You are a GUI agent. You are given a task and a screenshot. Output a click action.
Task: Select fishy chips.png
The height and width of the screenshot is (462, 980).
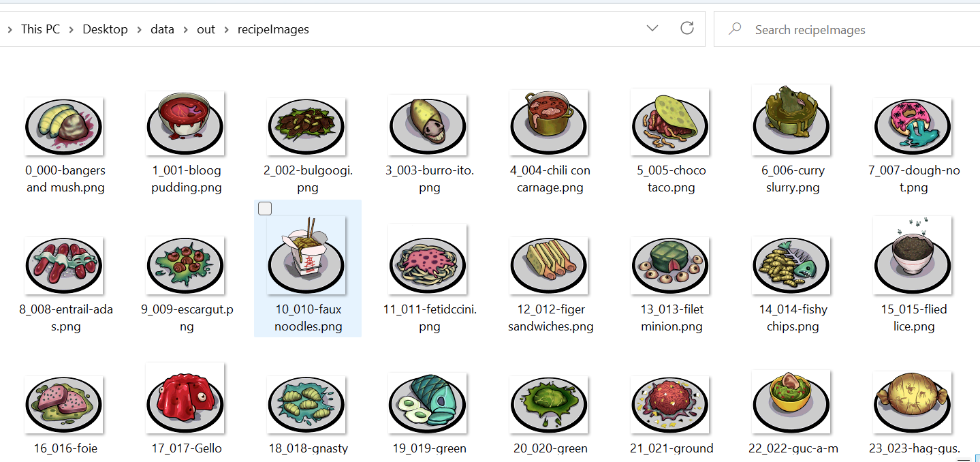(x=791, y=264)
